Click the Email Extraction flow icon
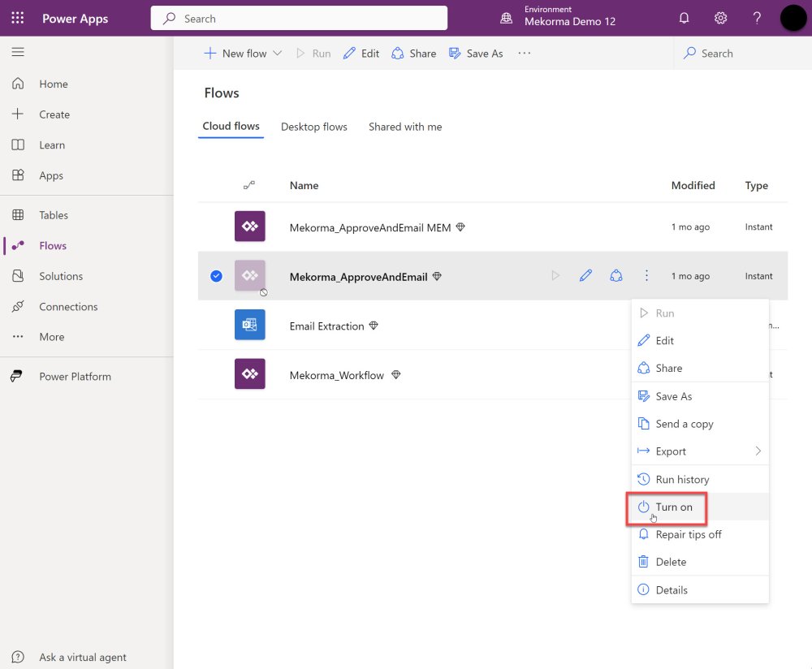This screenshot has height=669, width=812. click(x=249, y=325)
